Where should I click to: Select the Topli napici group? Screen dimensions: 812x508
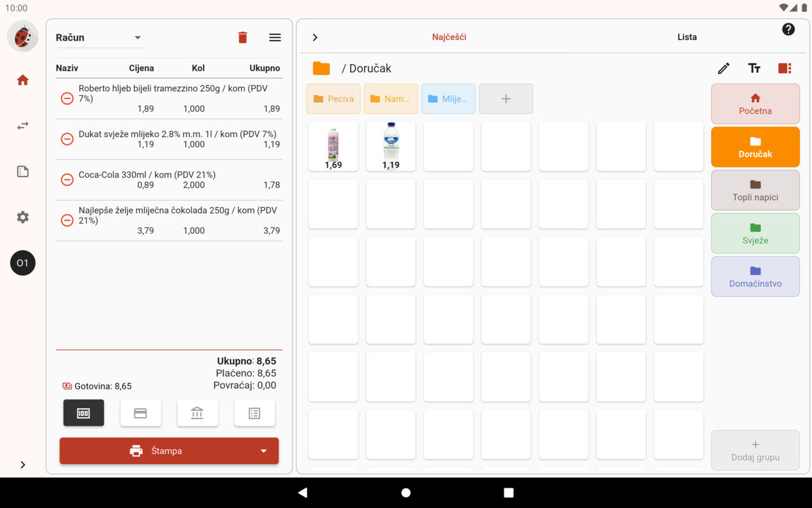tap(756, 190)
